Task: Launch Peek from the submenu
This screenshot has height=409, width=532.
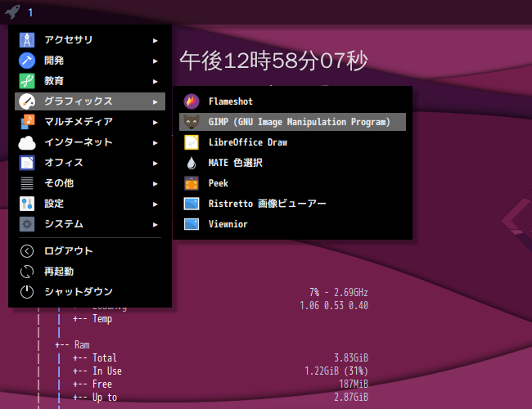Action: coord(292,183)
